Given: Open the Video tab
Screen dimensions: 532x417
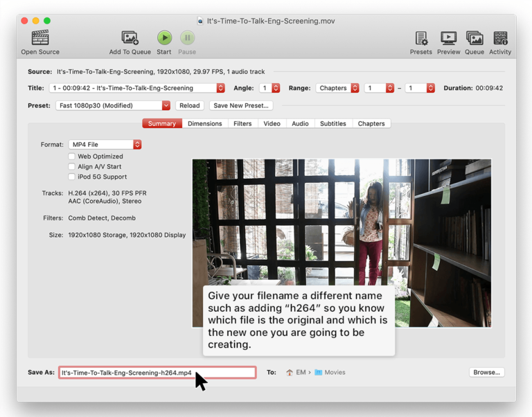Looking at the screenshot, I should (272, 123).
